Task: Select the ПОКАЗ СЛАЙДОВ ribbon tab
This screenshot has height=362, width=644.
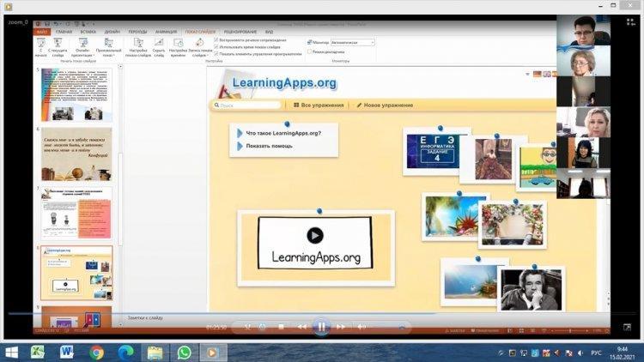Action: 200,32
